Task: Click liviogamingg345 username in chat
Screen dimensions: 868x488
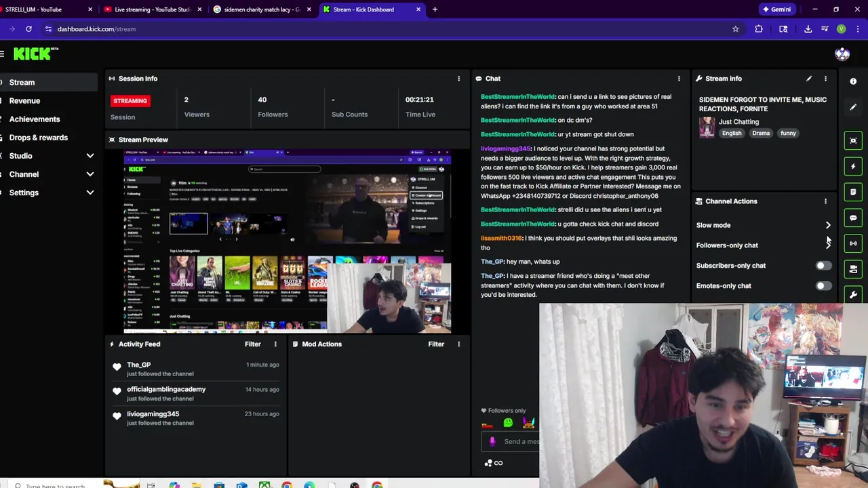Action: [505, 148]
